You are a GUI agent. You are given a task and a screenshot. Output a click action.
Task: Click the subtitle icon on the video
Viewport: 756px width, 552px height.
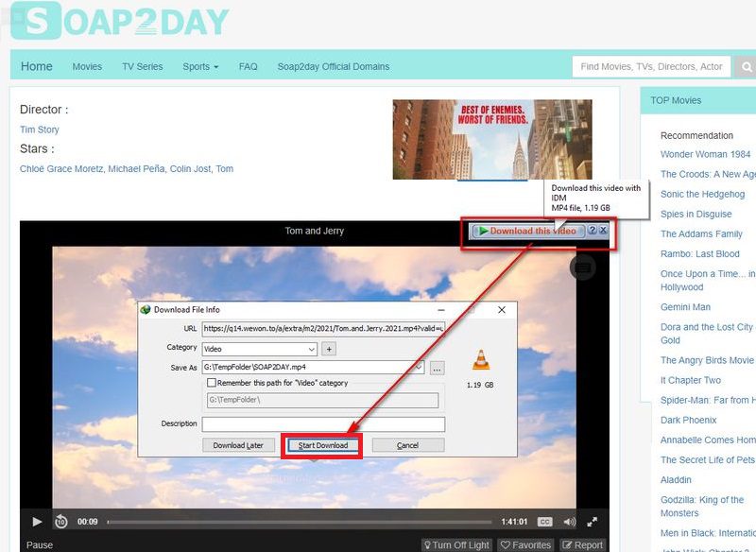583,267
